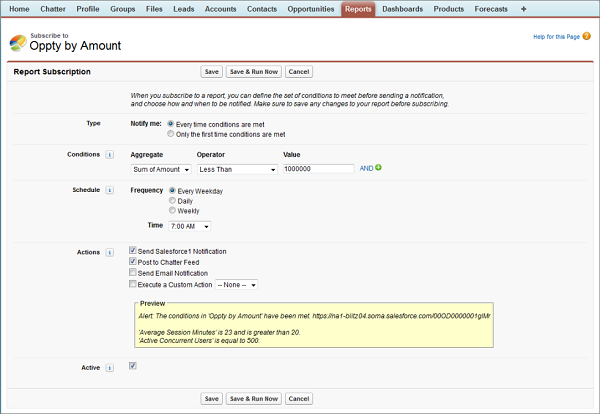Expand the 7:00 AM time dropdown
This screenshot has height=414, width=600.
coord(191,227)
